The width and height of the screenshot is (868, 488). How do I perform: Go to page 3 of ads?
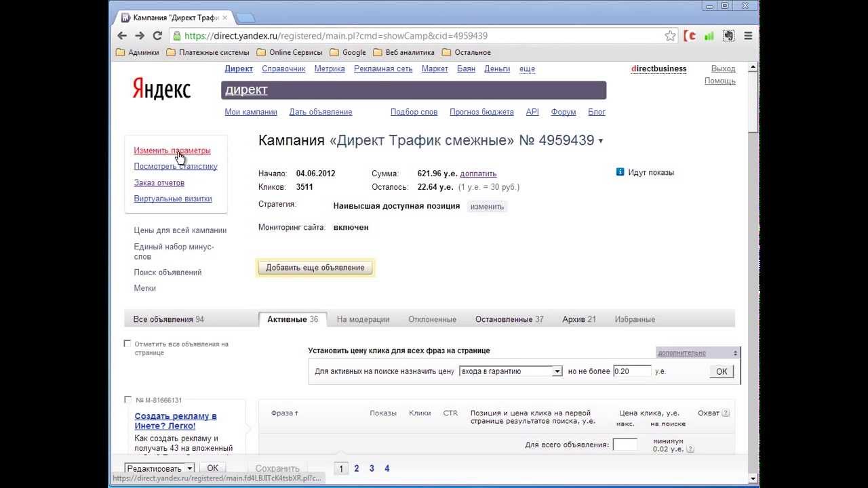click(372, 468)
